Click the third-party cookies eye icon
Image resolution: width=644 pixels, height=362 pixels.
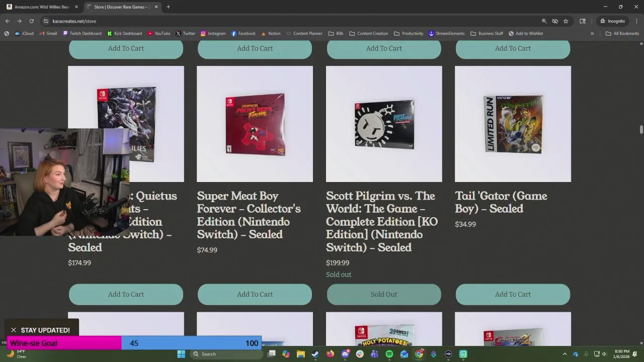[555, 21]
